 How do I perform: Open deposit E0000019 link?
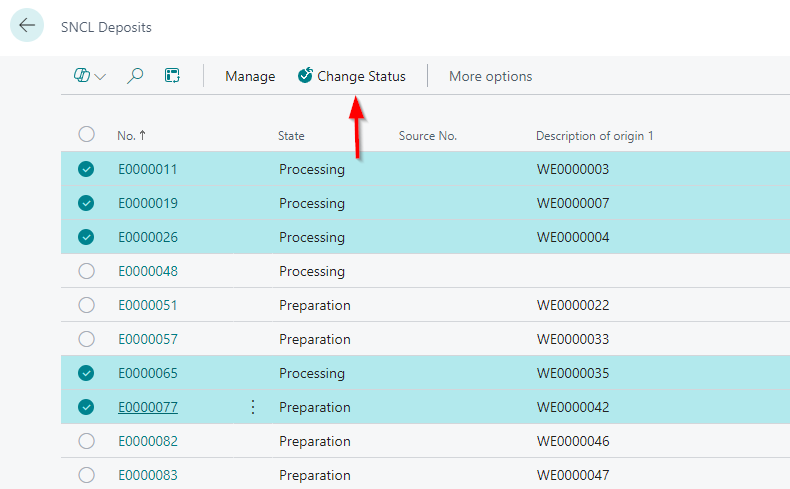[x=148, y=203]
